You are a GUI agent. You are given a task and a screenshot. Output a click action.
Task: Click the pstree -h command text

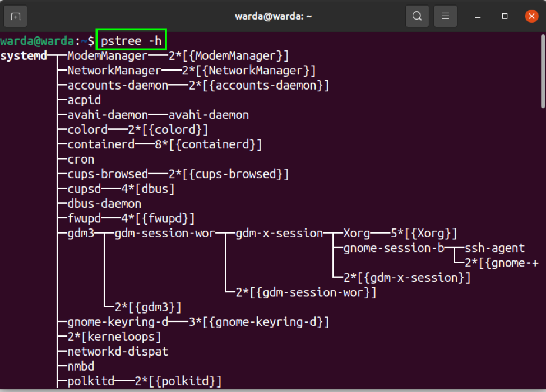click(x=131, y=41)
